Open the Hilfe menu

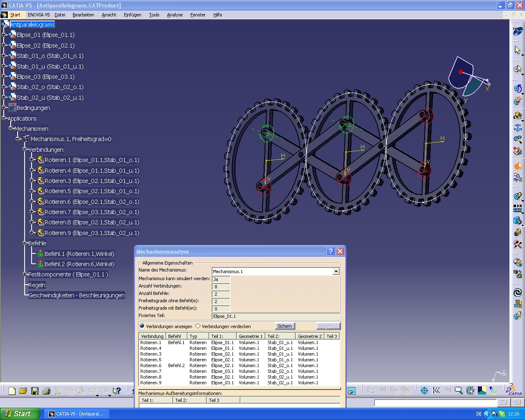[218, 15]
